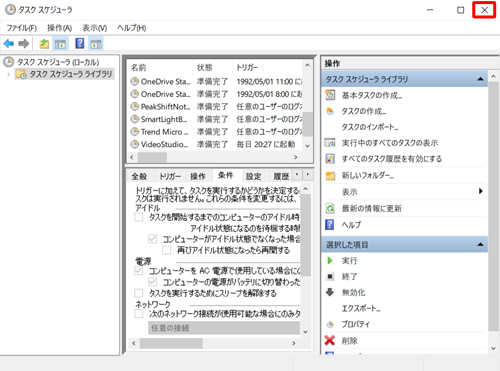Toggle スリープを解除する checkbox
The width and height of the screenshot is (500, 371).
[139, 293]
